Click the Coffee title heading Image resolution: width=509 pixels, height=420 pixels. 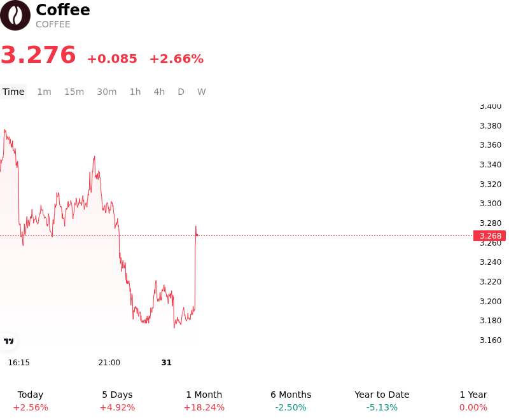pyautogui.click(x=63, y=10)
